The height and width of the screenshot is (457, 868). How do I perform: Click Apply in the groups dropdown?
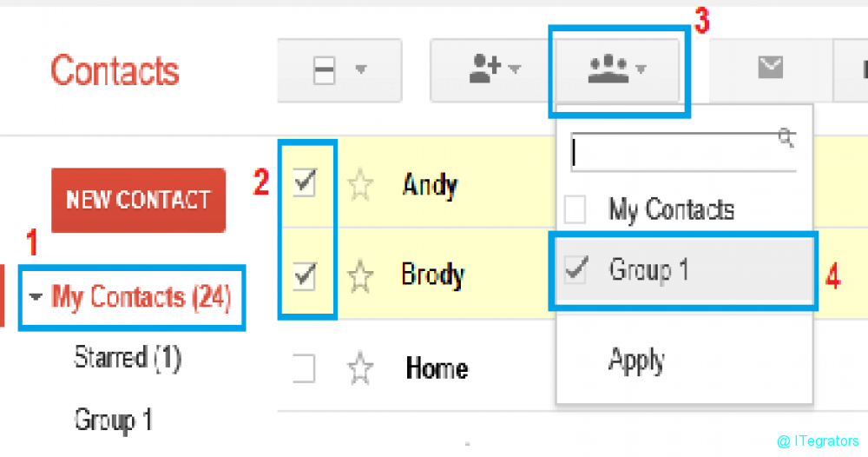(x=636, y=361)
